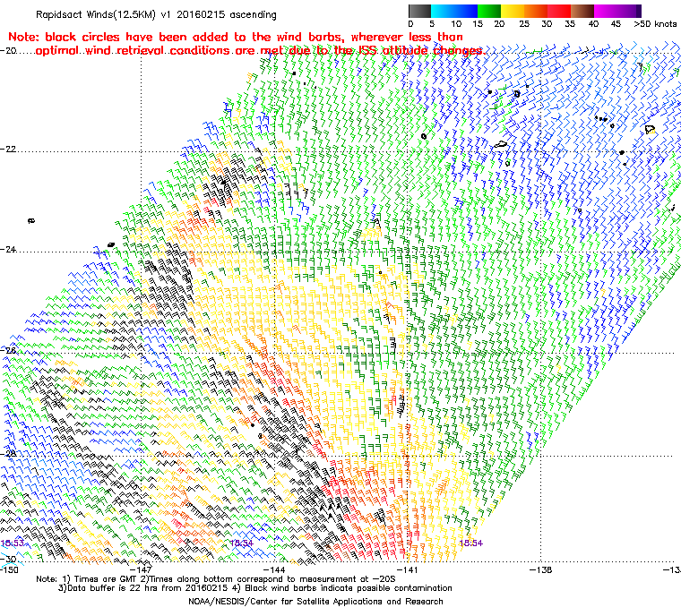Image resolution: width=681 pixels, height=616 pixels.
Task: Click the green 15-20 knots color segment
Action: click(489, 11)
